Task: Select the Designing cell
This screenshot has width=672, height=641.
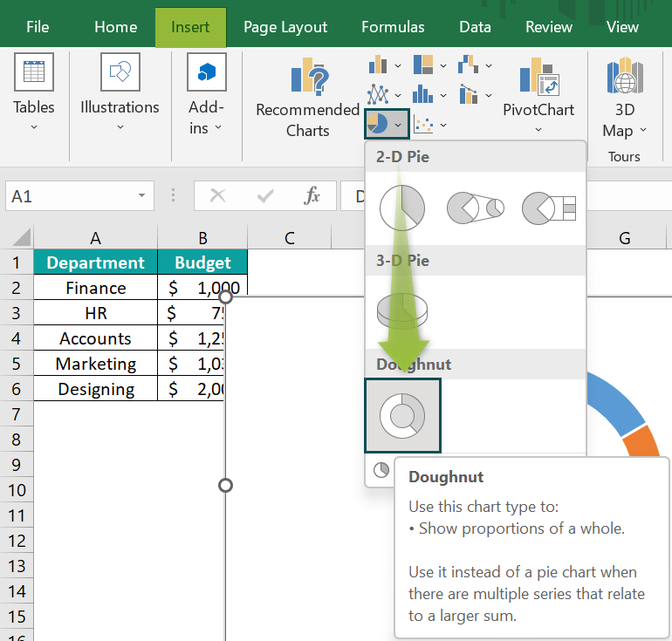Action: pyautogui.click(x=96, y=389)
